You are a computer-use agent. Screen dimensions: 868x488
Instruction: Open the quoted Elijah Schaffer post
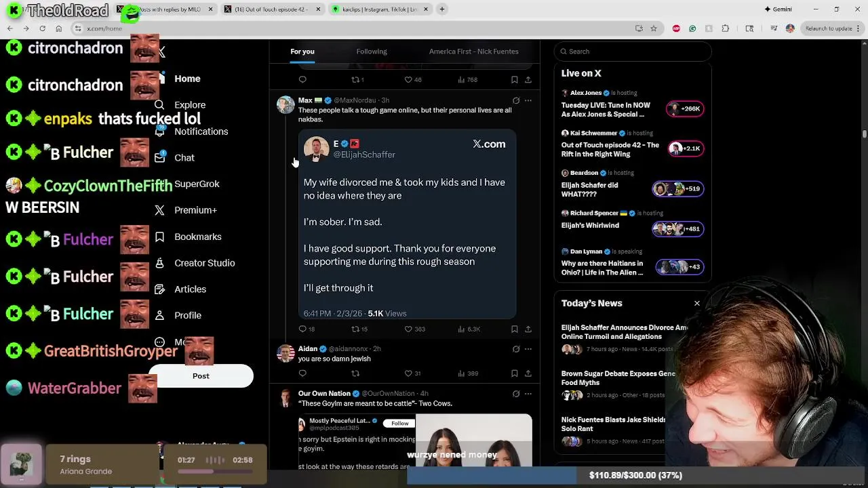click(407, 224)
